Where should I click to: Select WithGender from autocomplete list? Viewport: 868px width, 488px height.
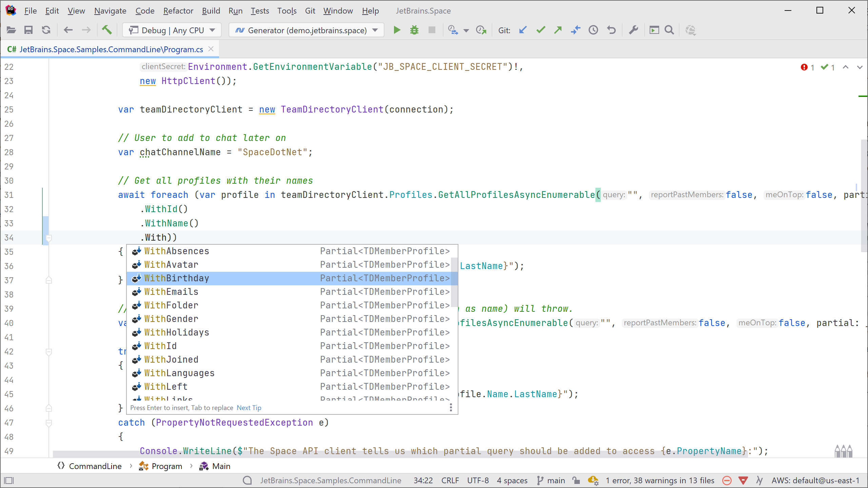point(171,318)
